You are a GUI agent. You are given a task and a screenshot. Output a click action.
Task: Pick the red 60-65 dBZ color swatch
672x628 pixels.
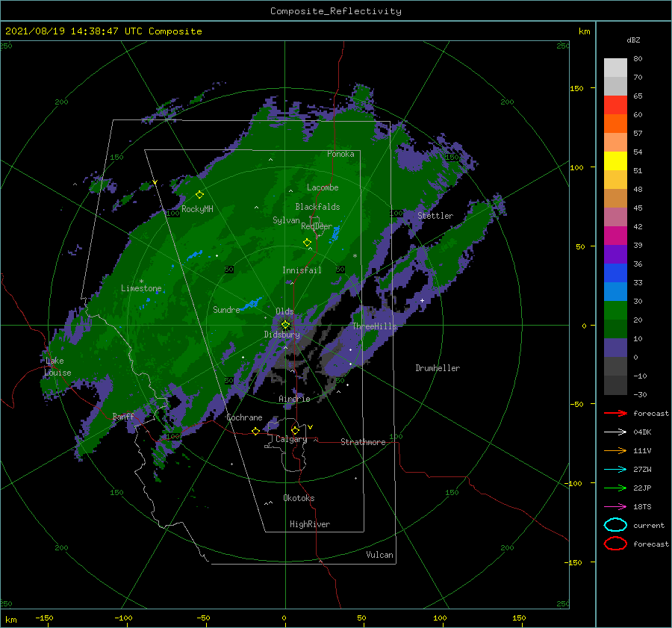[615, 105]
